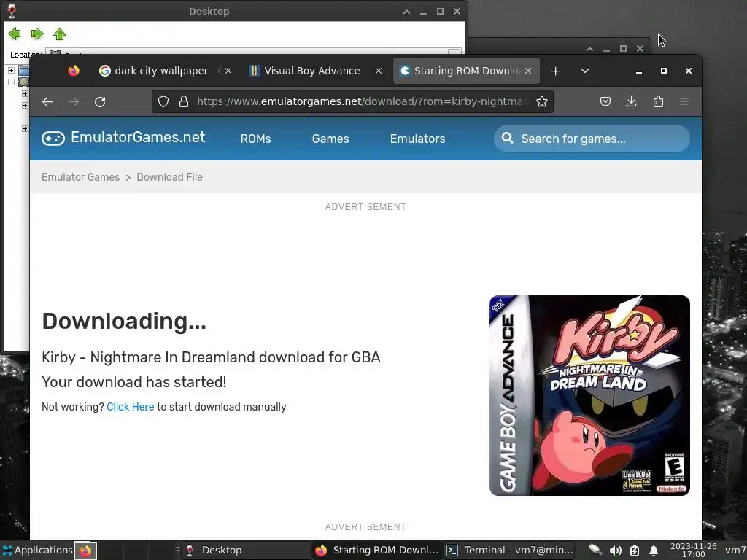Go back in Desktop file manager
747x560 pixels.
pyautogui.click(x=15, y=34)
